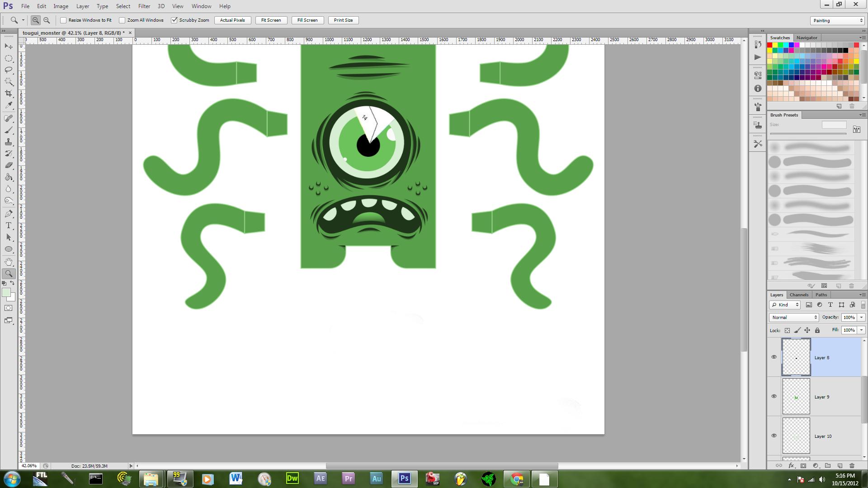Image resolution: width=868 pixels, height=488 pixels.
Task: Open the Image menu
Action: pos(61,6)
